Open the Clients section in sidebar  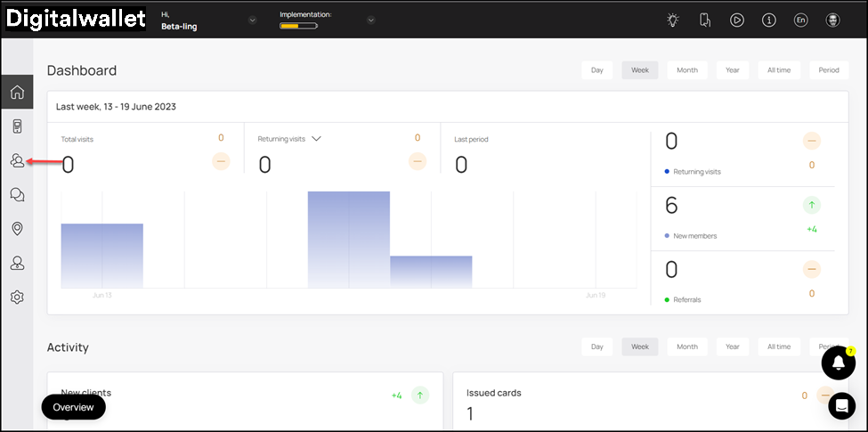coord(17,161)
